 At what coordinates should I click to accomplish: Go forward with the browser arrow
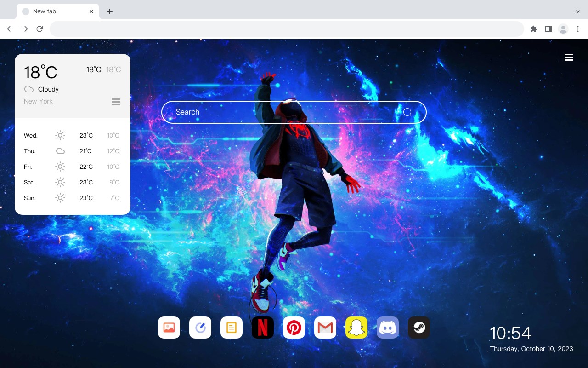[x=25, y=29]
